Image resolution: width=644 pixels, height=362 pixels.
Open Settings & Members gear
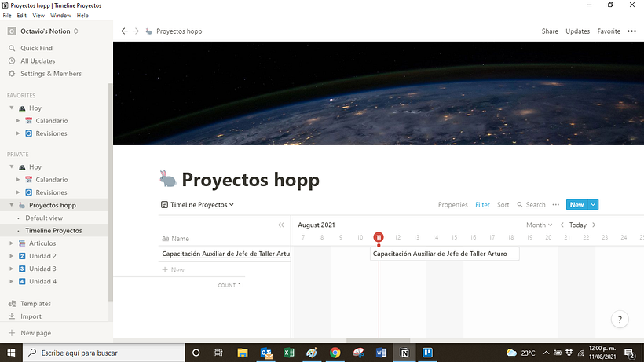(12, 74)
